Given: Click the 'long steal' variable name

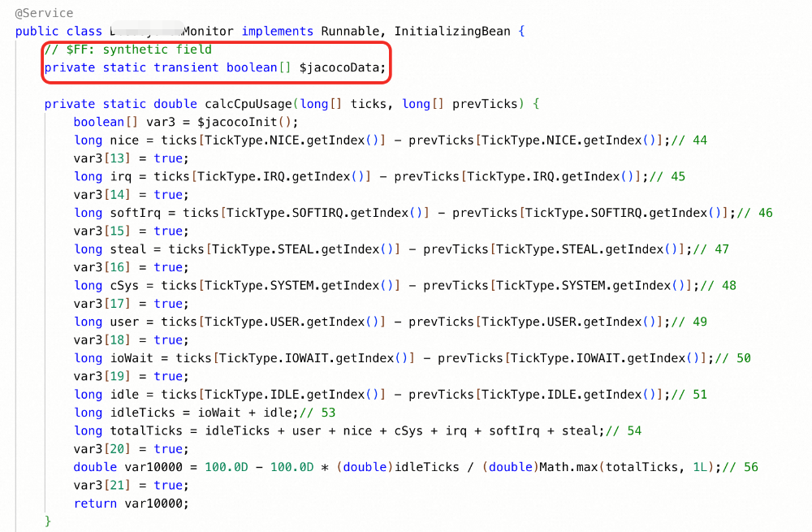Looking at the screenshot, I should [128, 249].
